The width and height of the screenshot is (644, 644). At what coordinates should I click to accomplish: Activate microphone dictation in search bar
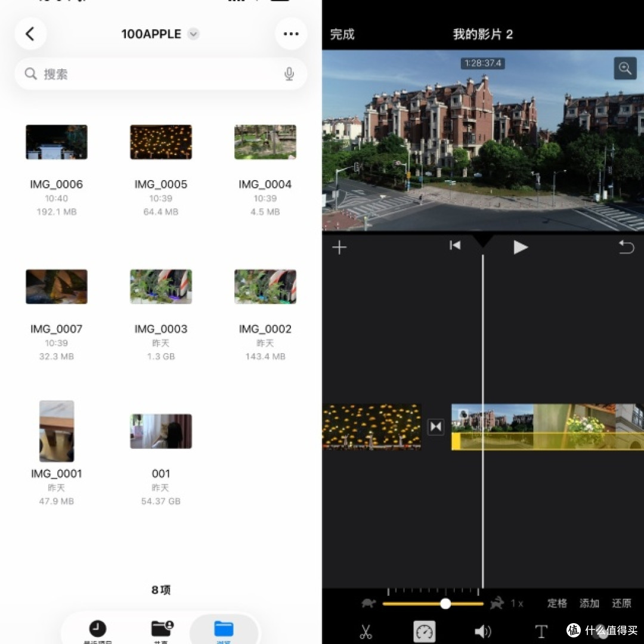point(289,74)
